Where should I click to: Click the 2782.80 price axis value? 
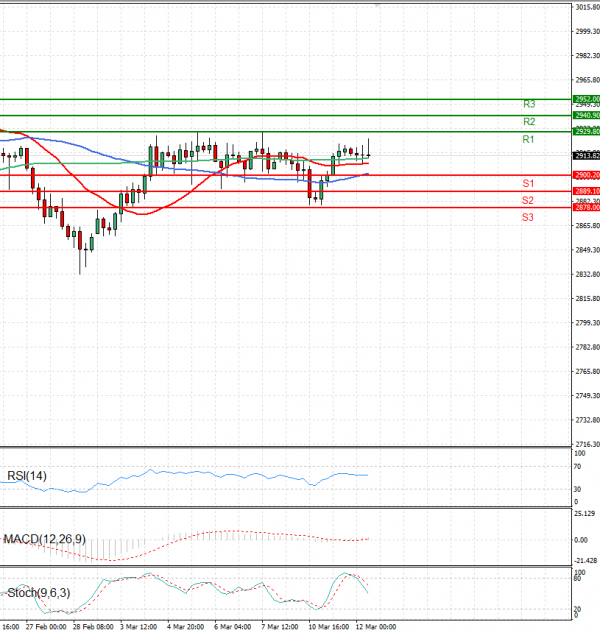click(587, 347)
